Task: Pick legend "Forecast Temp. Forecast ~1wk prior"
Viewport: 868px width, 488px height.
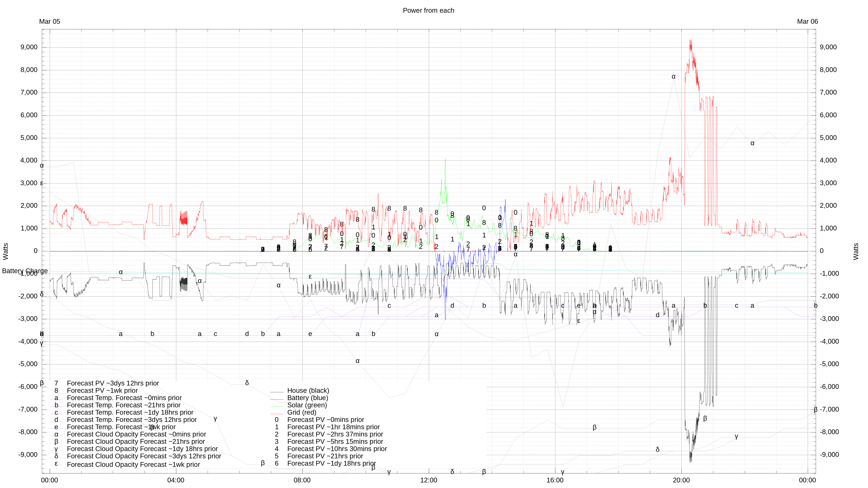Action: (x=121, y=427)
